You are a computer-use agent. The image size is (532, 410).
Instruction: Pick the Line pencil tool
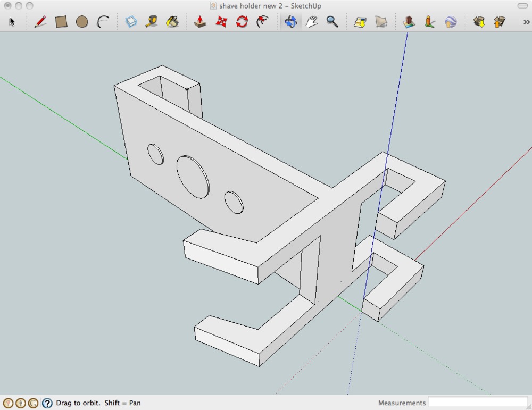click(x=40, y=22)
